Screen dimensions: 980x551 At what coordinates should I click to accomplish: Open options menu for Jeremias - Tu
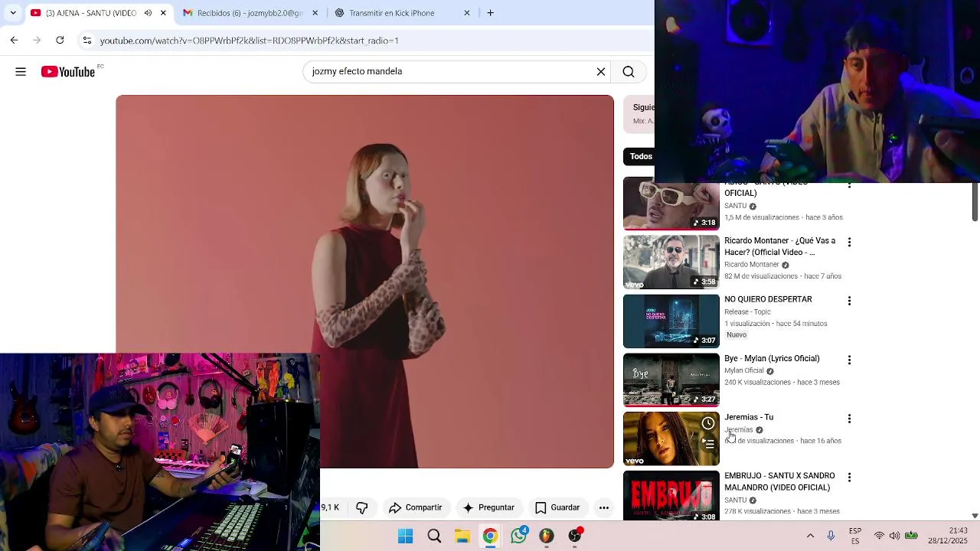[849, 419]
